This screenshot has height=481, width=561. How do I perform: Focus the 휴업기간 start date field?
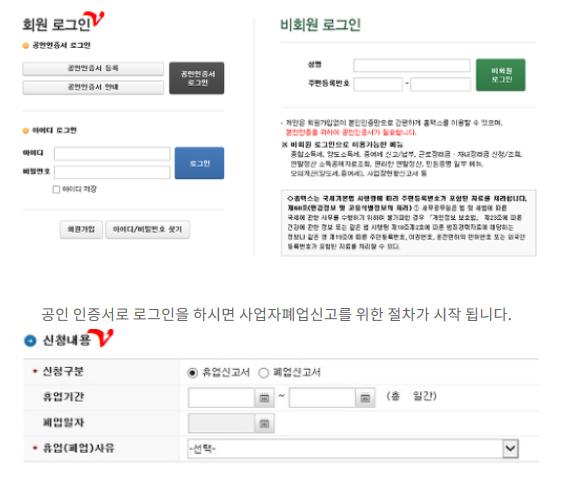(221, 398)
